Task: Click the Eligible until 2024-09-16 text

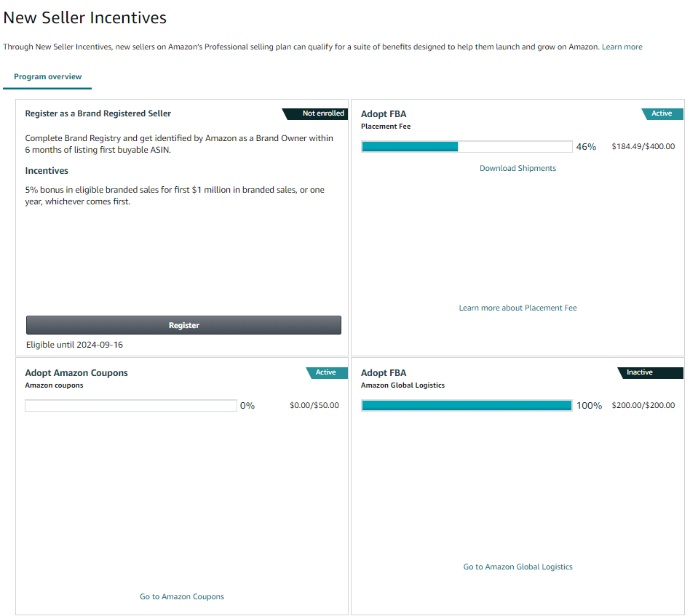Action: [74, 345]
